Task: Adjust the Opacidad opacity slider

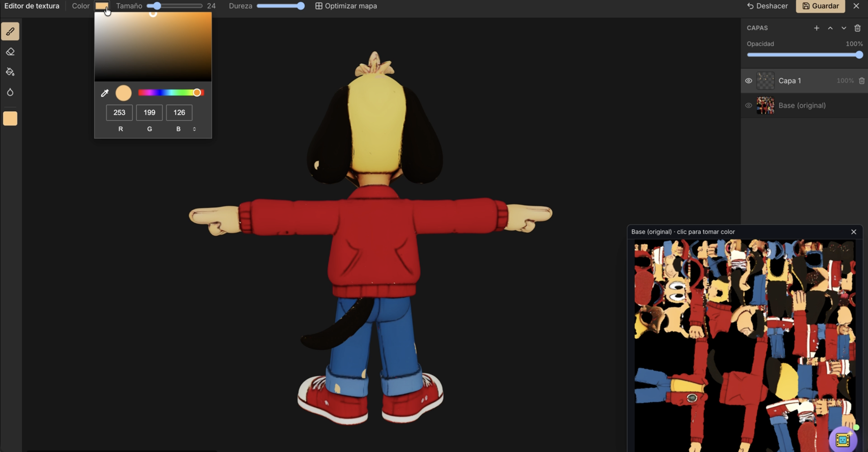Action: point(805,55)
